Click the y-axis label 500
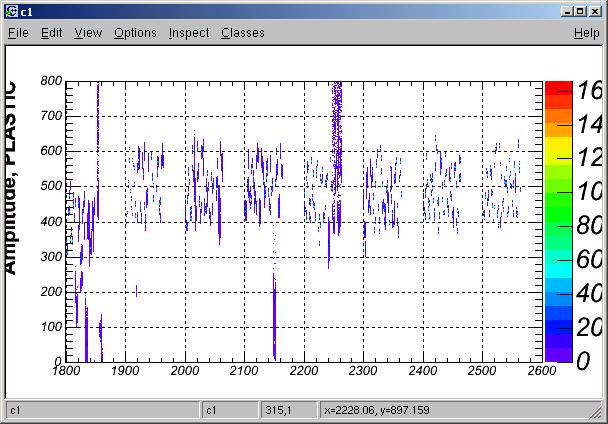 click(51, 186)
